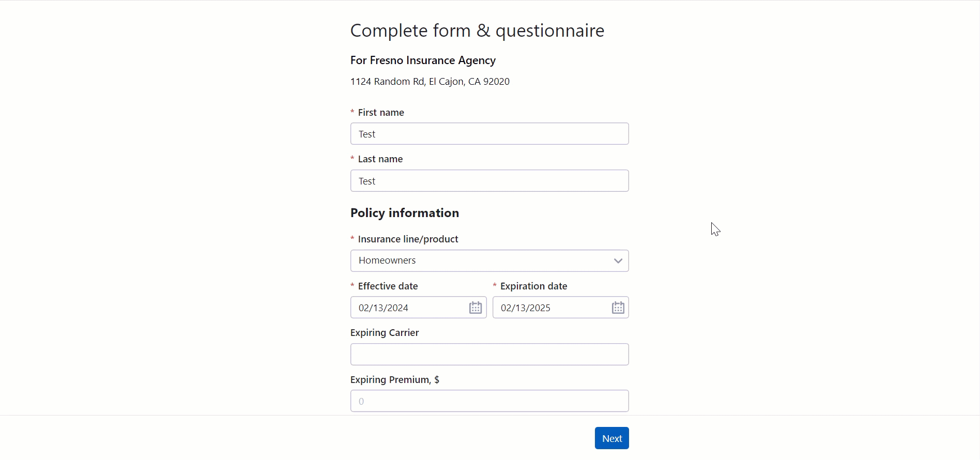This screenshot has height=460, width=980.
Task: Click inside the Expiring Carrier field
Action: [x=489, y=354]
